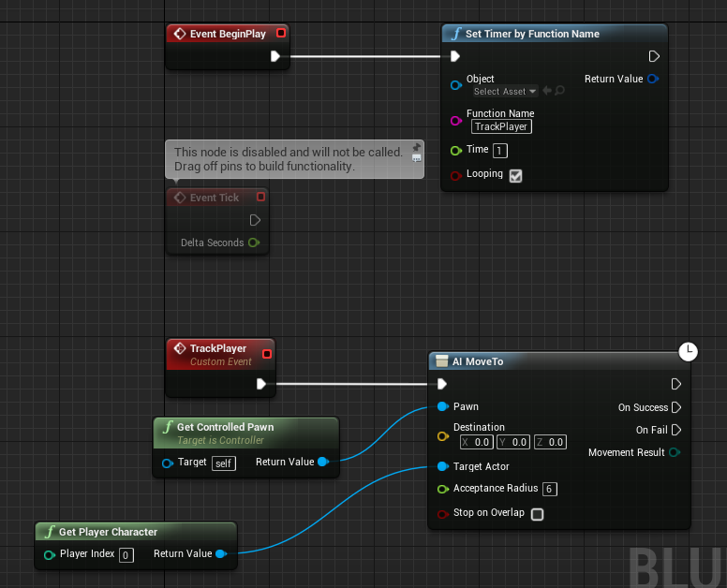Click the Delta Seconds output pin
The height and width of the screenshot is (588, 727).
(x=254, y=243)
